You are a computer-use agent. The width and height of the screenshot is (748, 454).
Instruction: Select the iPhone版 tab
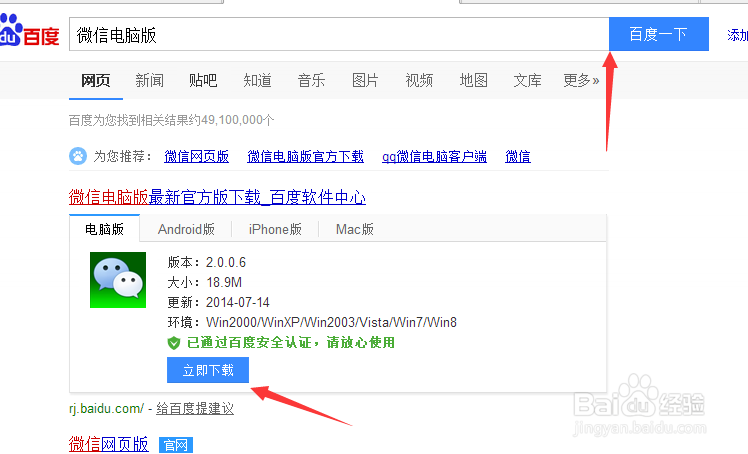click(x=275, y=229)
